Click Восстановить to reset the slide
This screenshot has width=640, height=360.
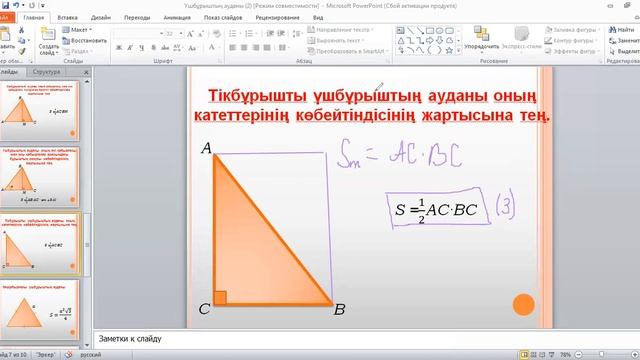(x=84, y=40)
